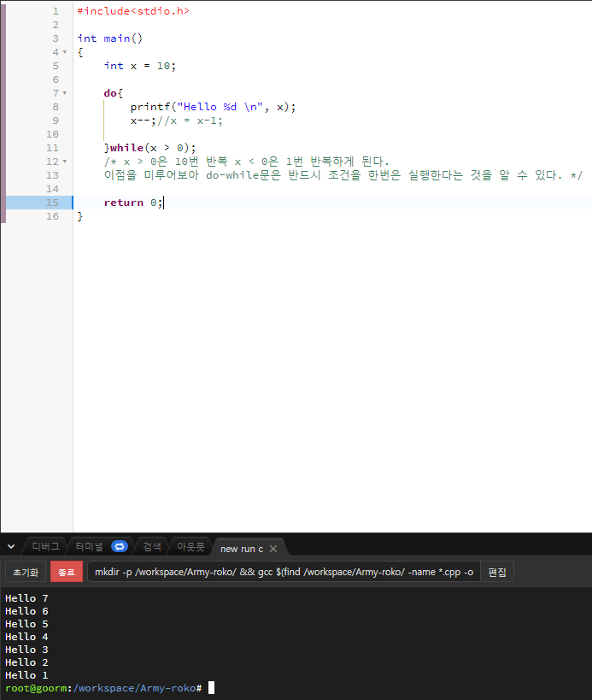Place cursor on the while(x > 0) line

149,148
